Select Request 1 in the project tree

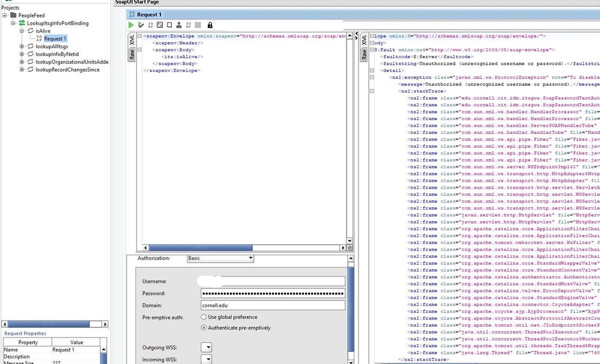pyautogui.click(x=55, y=38)
